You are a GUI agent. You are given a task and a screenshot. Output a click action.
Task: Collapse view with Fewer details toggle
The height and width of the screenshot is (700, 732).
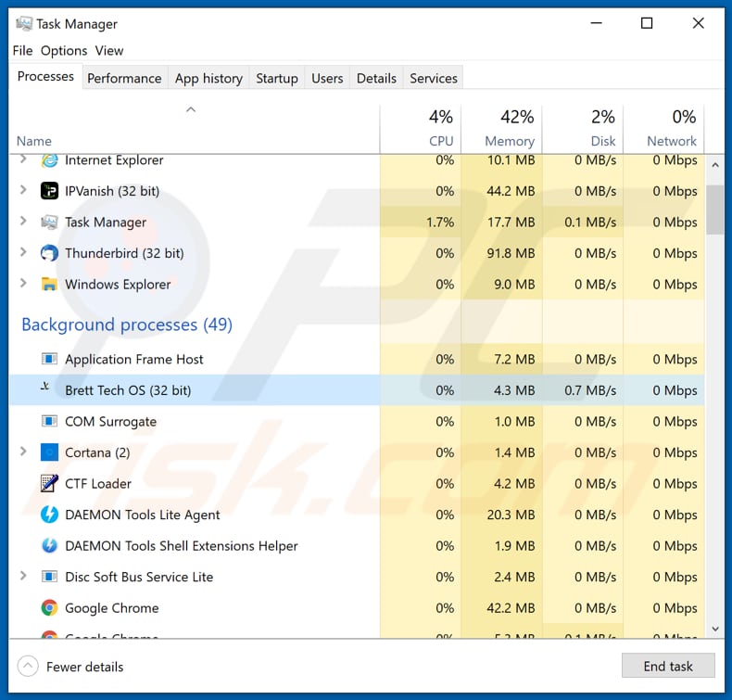tap(71, 667)
